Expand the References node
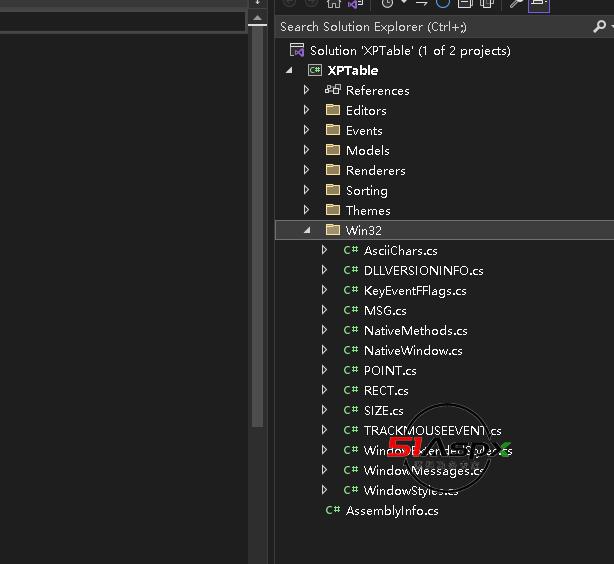This screenshot has width=614, height=564. [x=307, y=90]
